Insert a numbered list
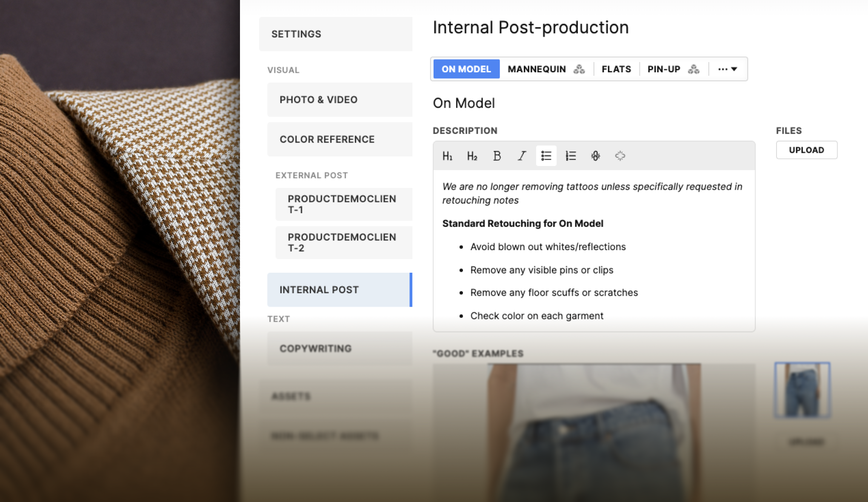Viewport: 868px width, 502px height. 571,156
